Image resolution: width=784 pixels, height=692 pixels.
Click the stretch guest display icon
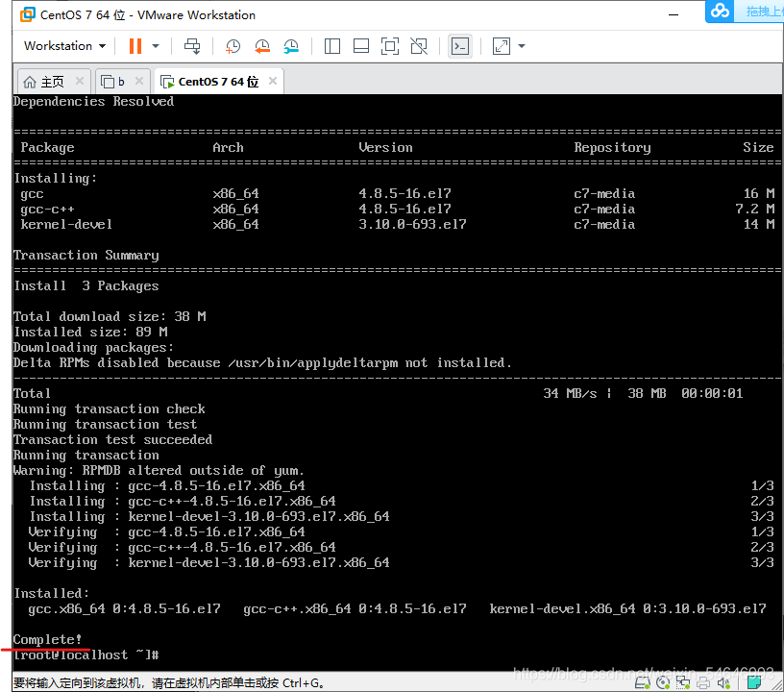click(x=502, y=46)
